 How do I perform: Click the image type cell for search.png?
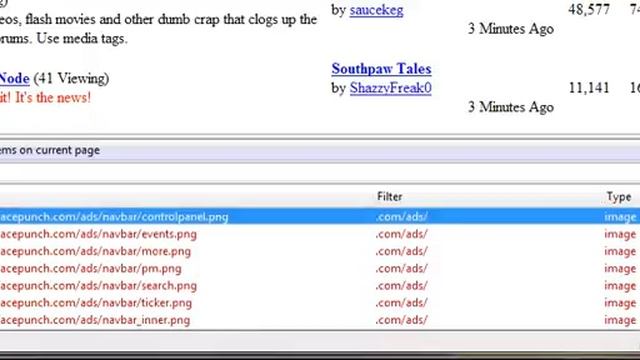coord(620,286)
